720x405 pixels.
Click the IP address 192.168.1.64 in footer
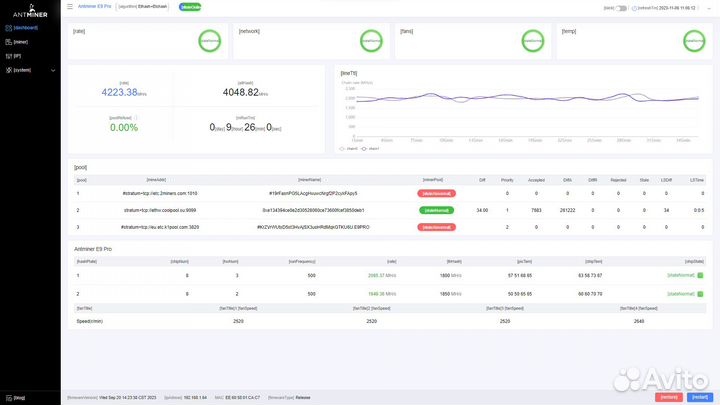pos(195,398)
